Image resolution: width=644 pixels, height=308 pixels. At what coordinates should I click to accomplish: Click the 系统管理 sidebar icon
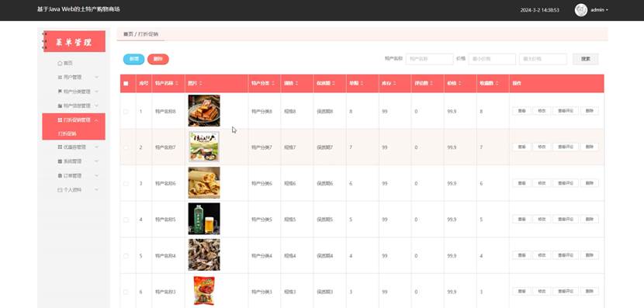(x=60, y=161)
